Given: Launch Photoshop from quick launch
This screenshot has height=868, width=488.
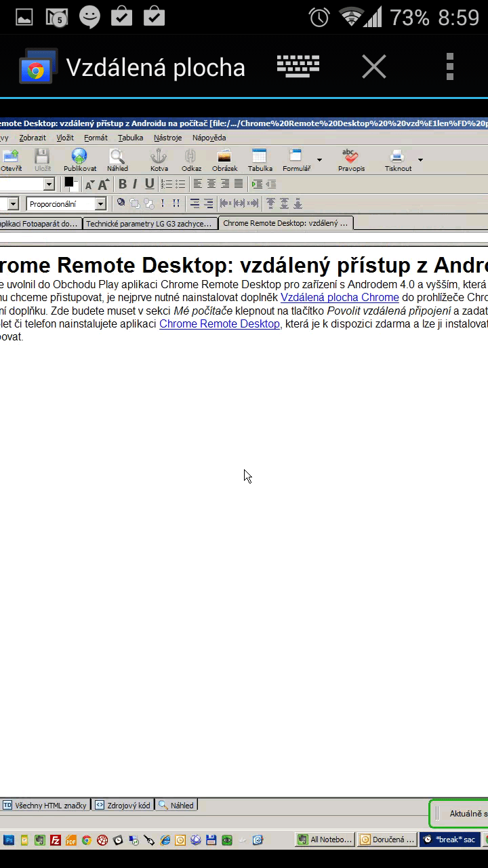Looking at the screenshot, I should 9,840.
